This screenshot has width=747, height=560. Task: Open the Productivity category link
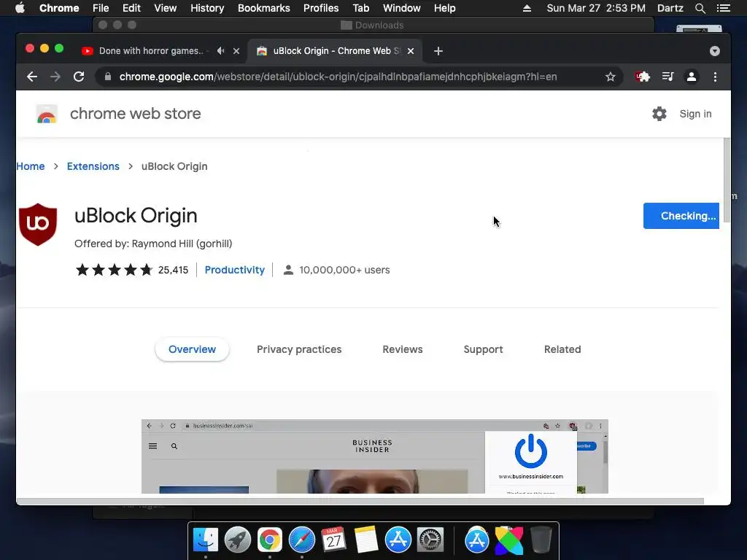point(234,270)
